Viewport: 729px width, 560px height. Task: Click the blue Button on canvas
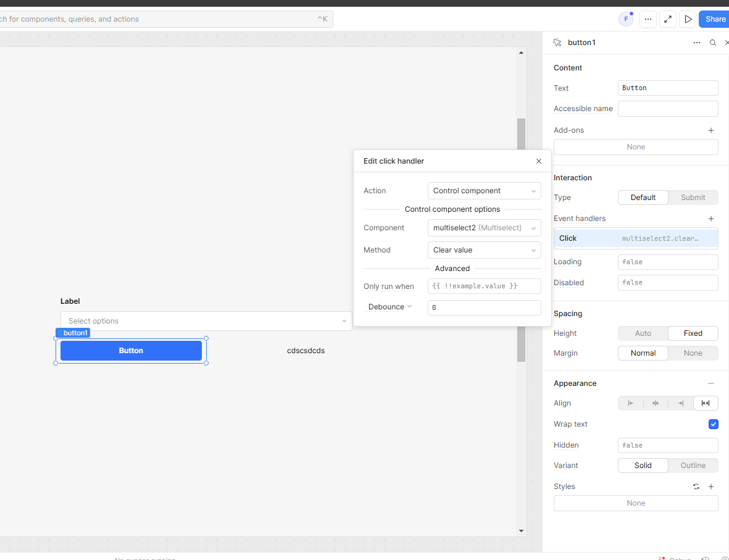(131, 351)
